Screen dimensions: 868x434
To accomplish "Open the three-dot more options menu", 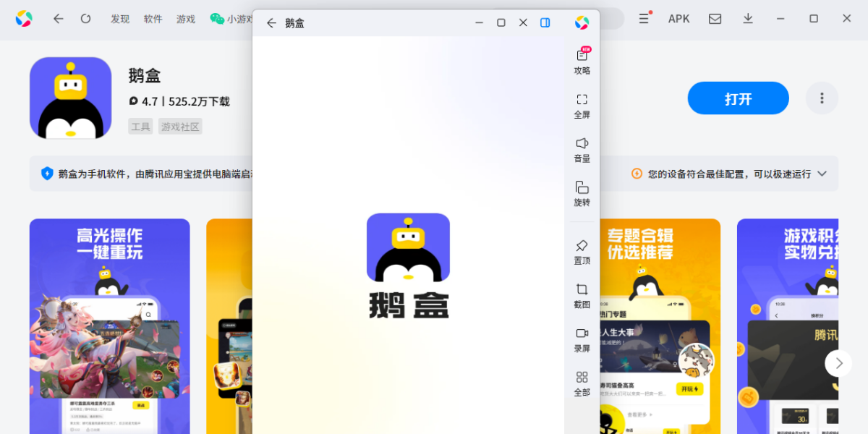I will pos(822,98).
